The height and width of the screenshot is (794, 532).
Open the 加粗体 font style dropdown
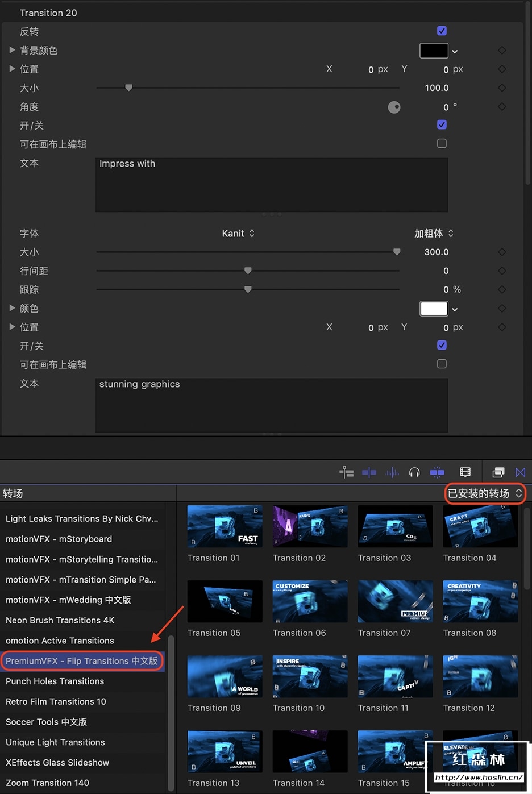pos(434,233)
